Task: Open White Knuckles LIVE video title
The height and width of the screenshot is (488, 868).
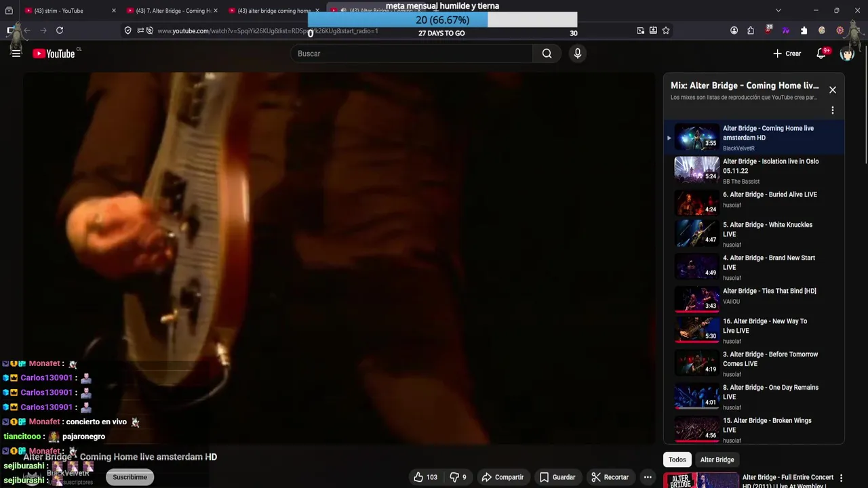Action: (767, 229)
